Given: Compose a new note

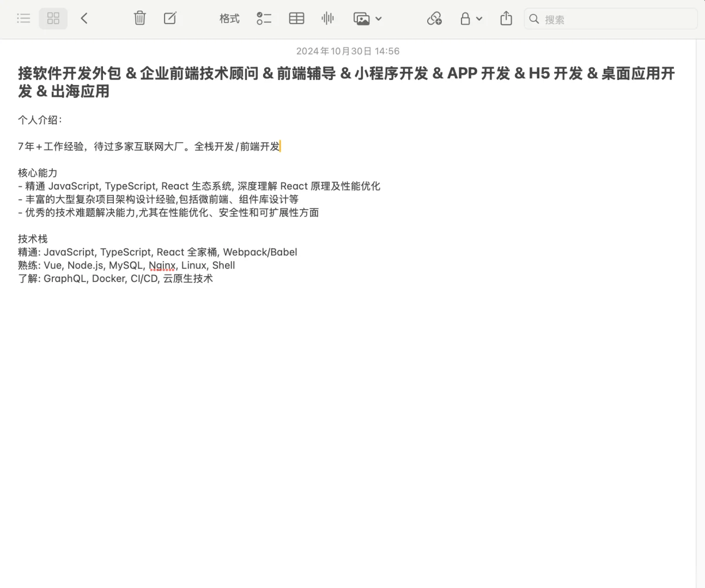Looking at the screenshot, I should pos(170,18).
